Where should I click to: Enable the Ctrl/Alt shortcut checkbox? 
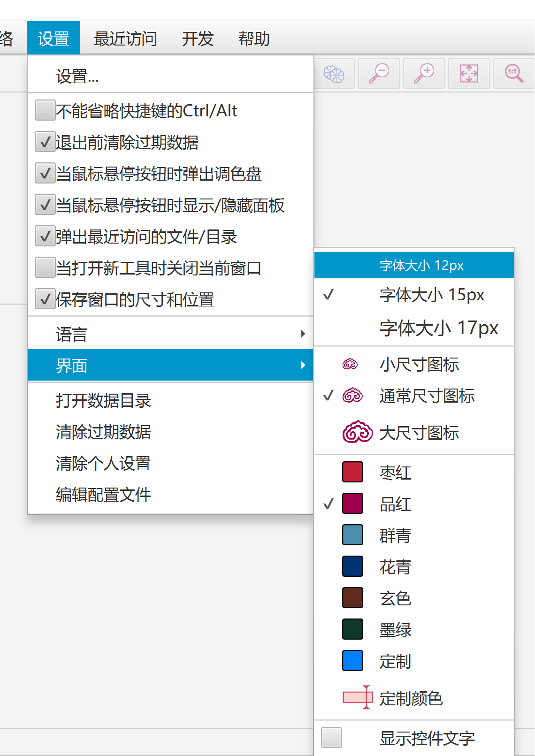[x=45, y=111]
